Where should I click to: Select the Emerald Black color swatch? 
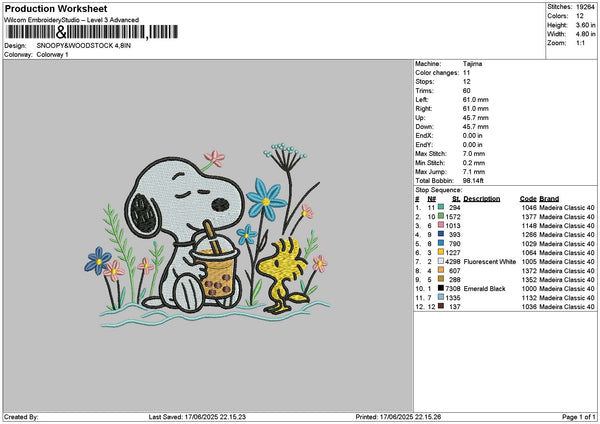point(443,288)
